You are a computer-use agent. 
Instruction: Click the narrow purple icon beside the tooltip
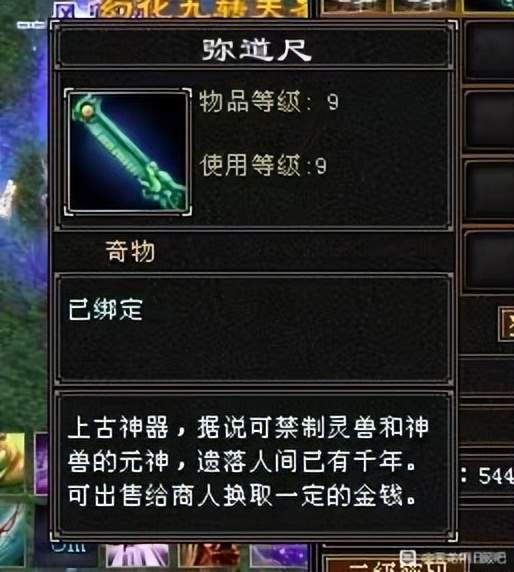tap(41, 464)
